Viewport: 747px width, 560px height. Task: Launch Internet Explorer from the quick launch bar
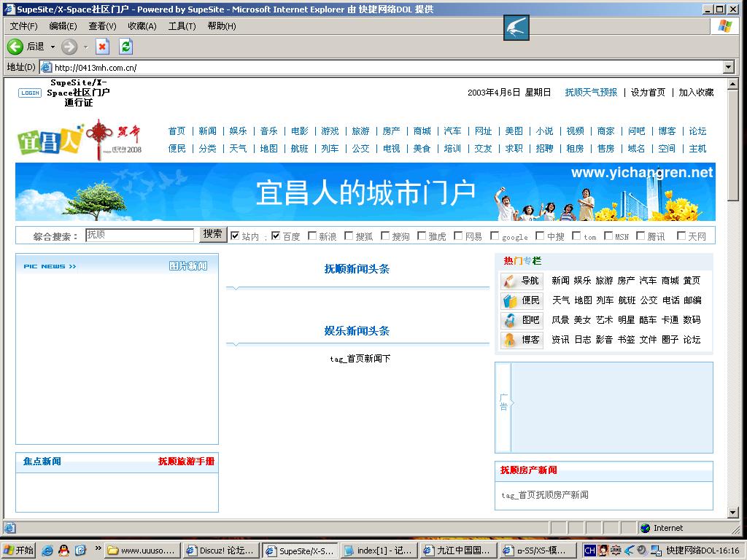tap(47, 551)
